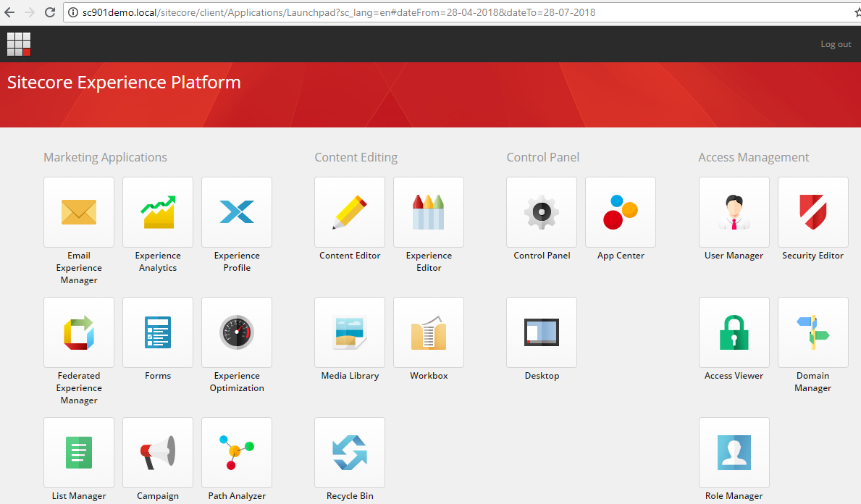Screen dimensions: 861x504
Task: Click the address bar URL field
Action: 462,12
